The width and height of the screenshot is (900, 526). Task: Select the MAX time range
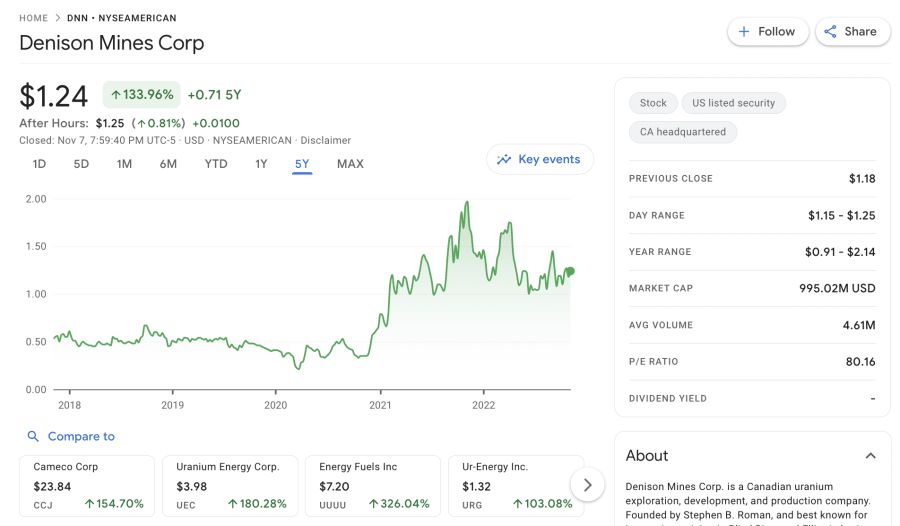tap(350, 164)
